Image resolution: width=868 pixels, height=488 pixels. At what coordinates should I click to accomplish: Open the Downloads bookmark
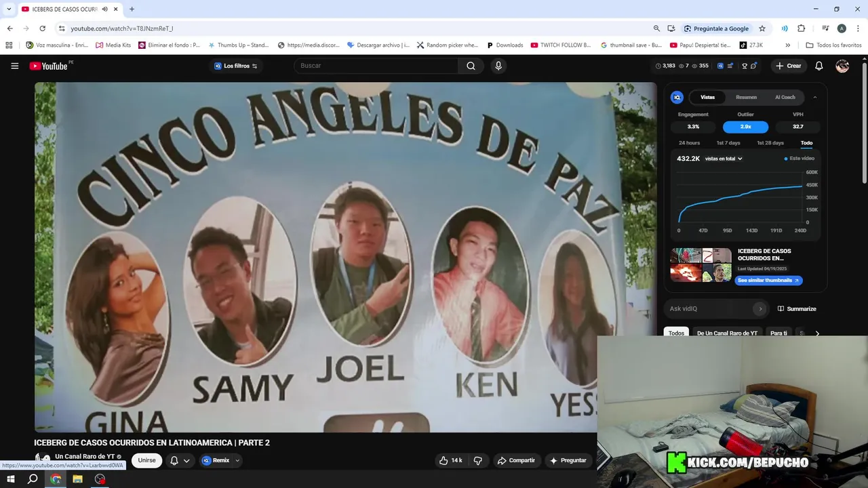(x=505, y=45)
